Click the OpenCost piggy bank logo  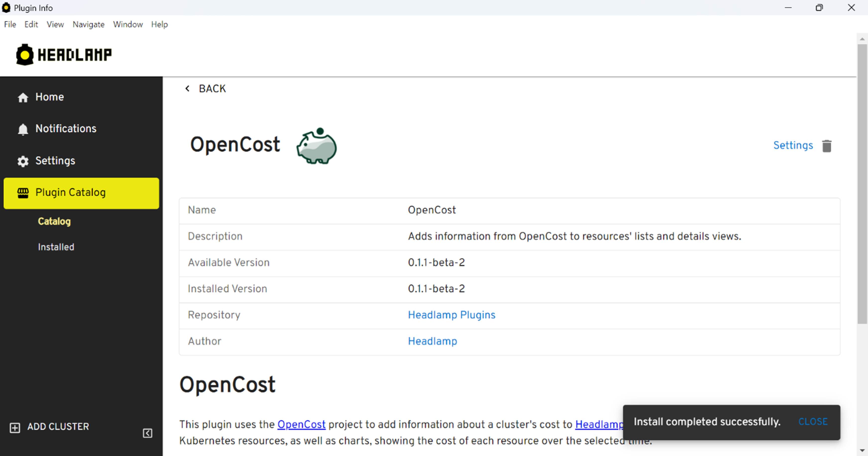pos(316,146)
